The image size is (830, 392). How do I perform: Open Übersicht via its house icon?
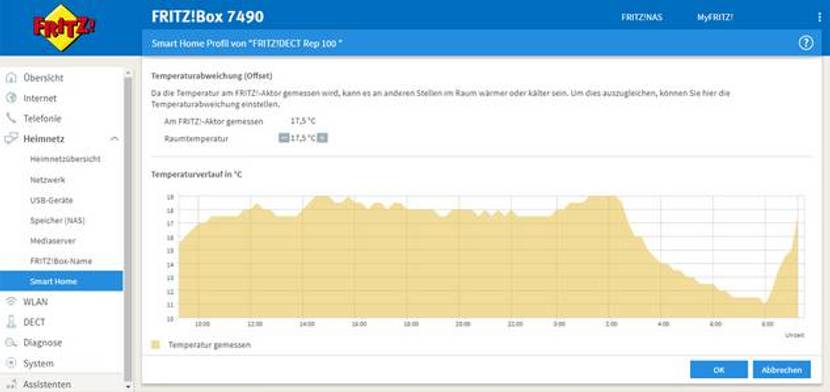tap(11, 78)
